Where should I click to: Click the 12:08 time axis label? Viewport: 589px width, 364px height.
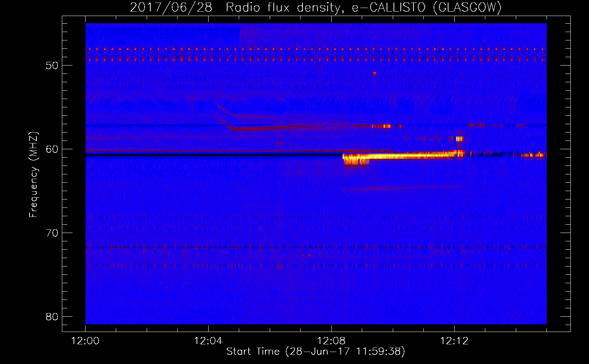[331, 341]
